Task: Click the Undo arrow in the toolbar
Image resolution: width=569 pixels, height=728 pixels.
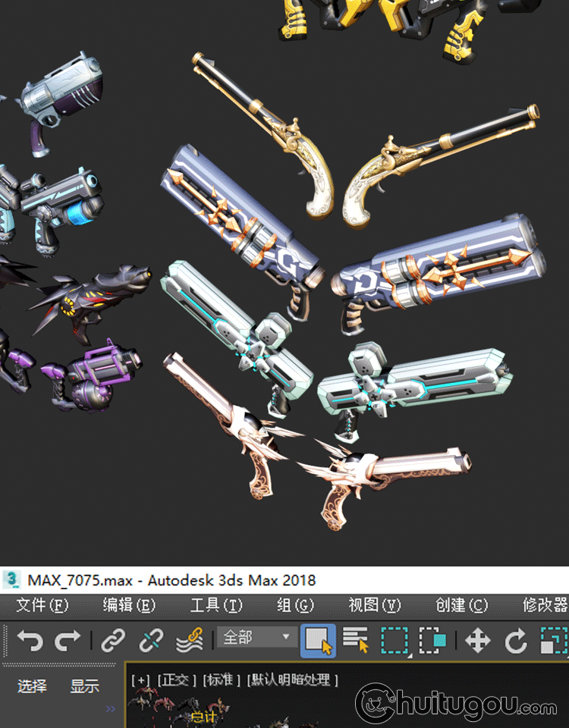Action: pos(30,641)
